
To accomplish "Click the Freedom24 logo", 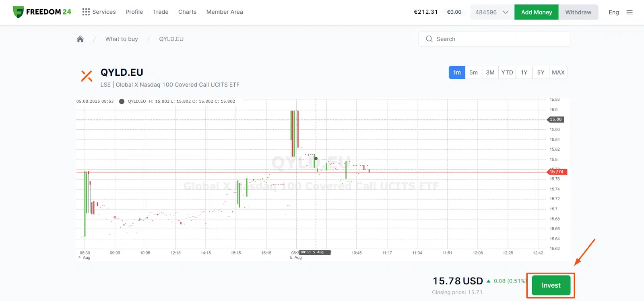I will [x=42, y=12].
